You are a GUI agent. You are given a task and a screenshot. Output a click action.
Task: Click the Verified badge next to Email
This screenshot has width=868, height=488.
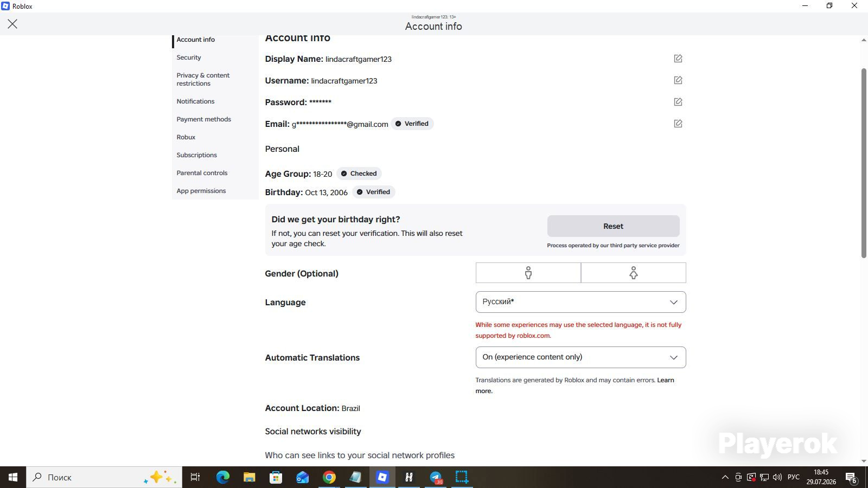coord(412,124)
